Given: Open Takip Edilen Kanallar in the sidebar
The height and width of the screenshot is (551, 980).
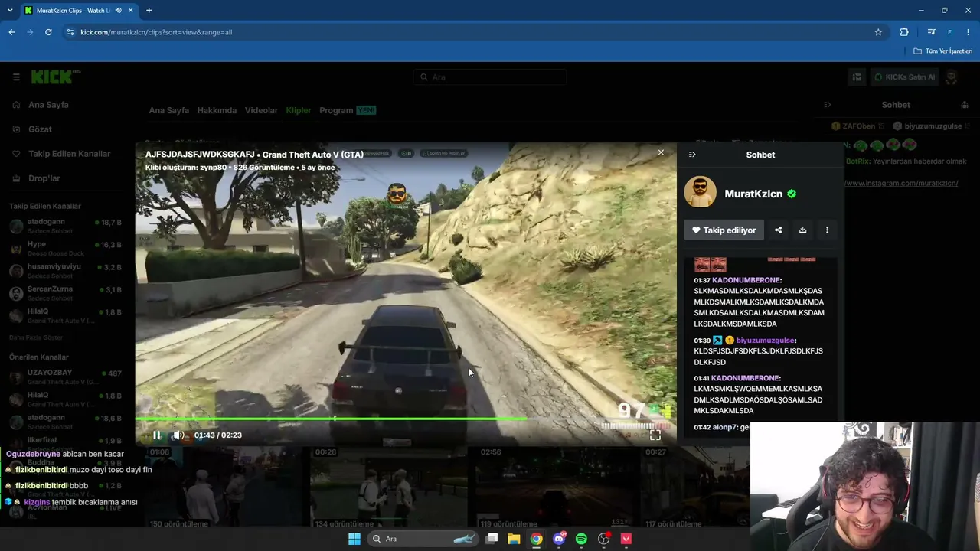Looking at the screenshot, I should (67, 154).
